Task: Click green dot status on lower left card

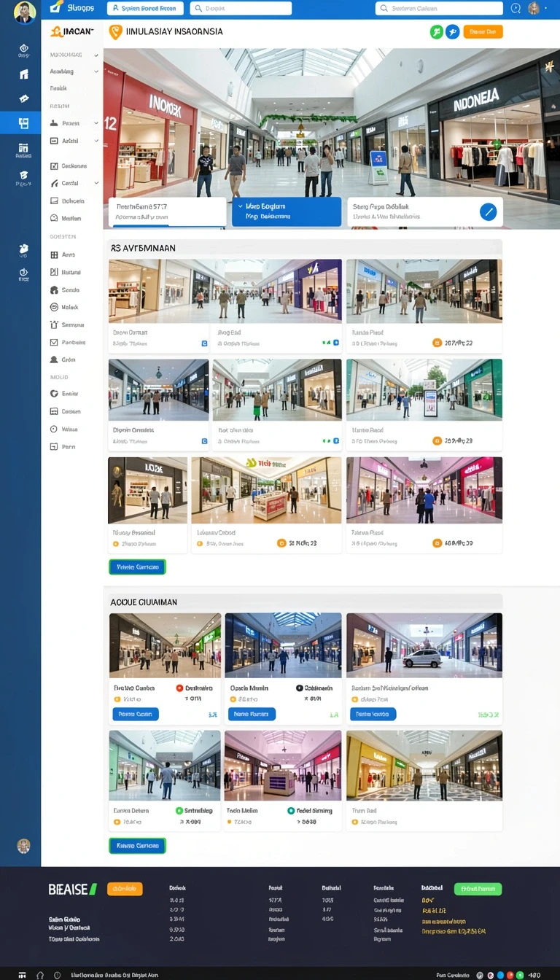Action: click(179, 810)
